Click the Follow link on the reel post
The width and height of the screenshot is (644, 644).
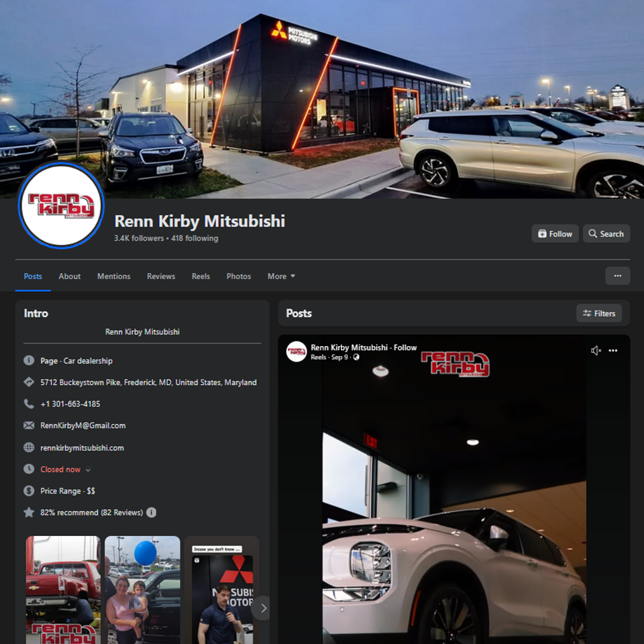pyautogui.click(x=405, y=347)
